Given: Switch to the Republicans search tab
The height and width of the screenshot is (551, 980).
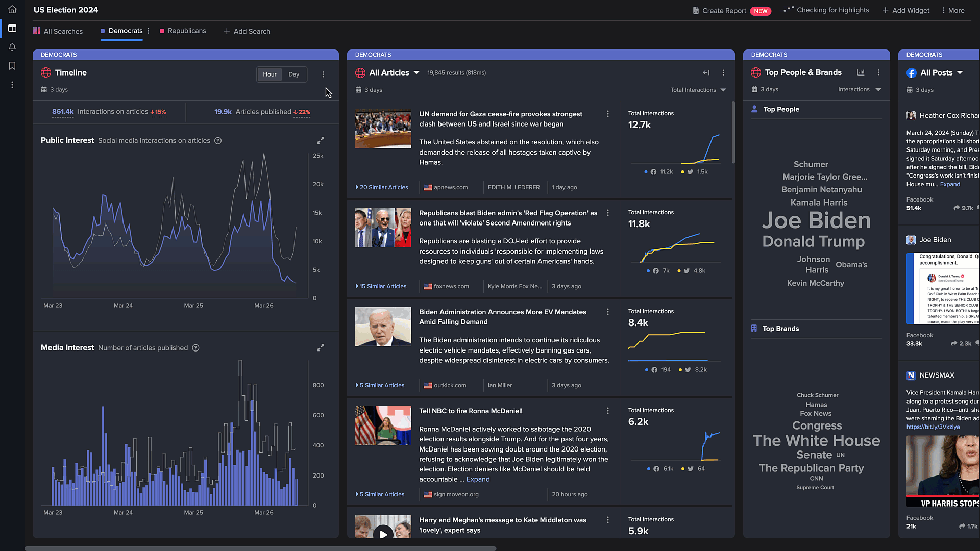Looking at the screenshot, I should click(x=186, y=31).
